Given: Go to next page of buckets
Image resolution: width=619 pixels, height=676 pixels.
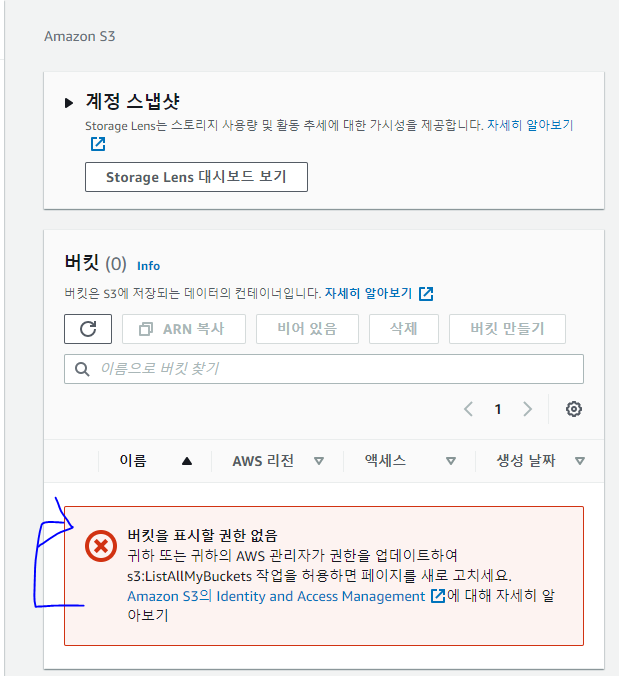Looking at the screenshot, I should point(527,409).
